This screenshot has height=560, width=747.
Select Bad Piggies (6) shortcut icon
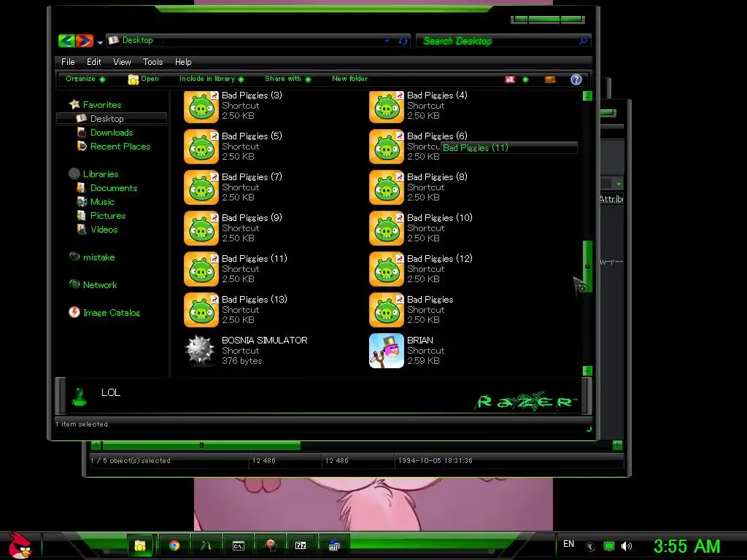click(x=387, y=147)
